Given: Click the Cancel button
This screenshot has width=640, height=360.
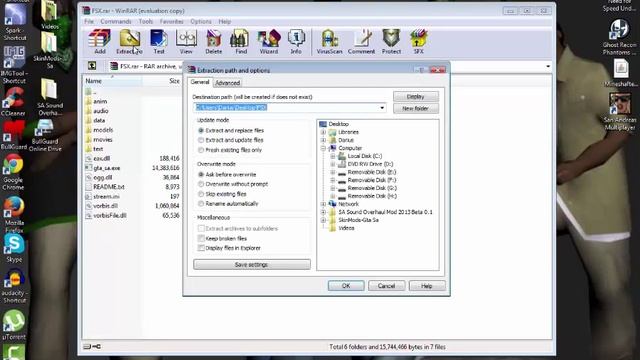Looking at the screenshot, I should point(386,286).
